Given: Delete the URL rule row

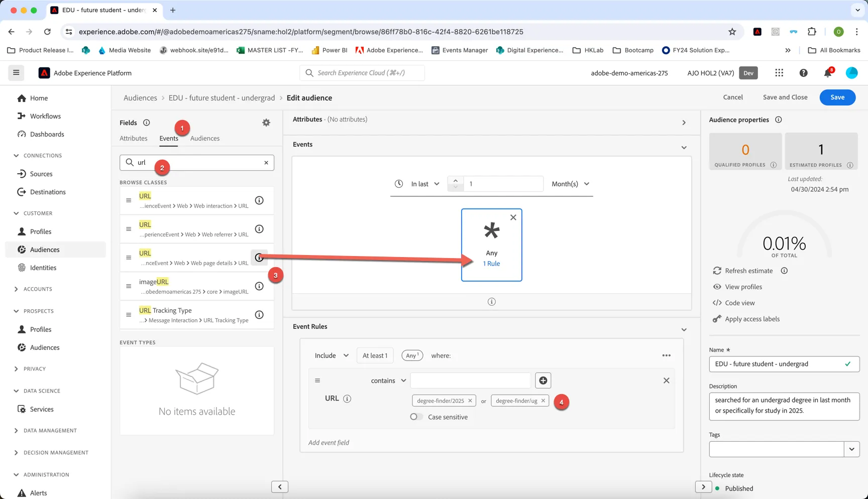Looking at the screenshot, I should pyautogui.click(x=666, y=381).
